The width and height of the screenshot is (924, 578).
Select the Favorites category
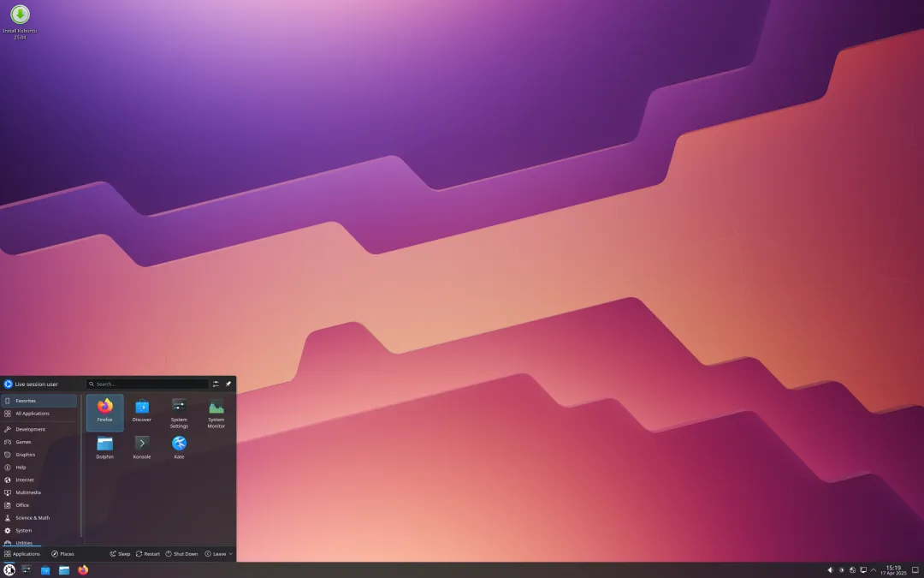click(38, 401)
